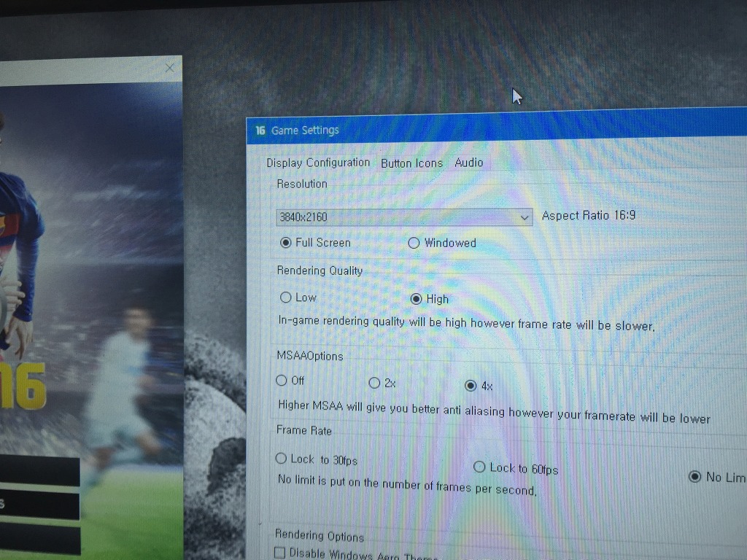Click the FIFA 16 icon in Game Settings title bar
This screenshot has height=560, width=747.
260,131
